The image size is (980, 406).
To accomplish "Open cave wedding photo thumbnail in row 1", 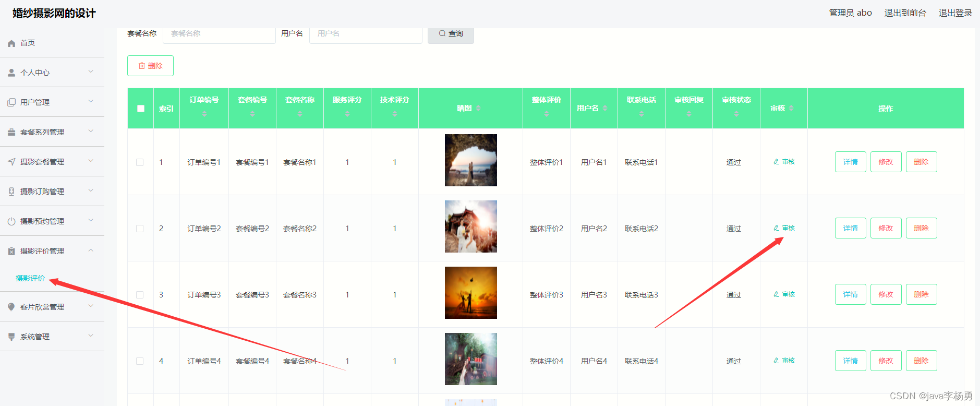I will (471, 160).
